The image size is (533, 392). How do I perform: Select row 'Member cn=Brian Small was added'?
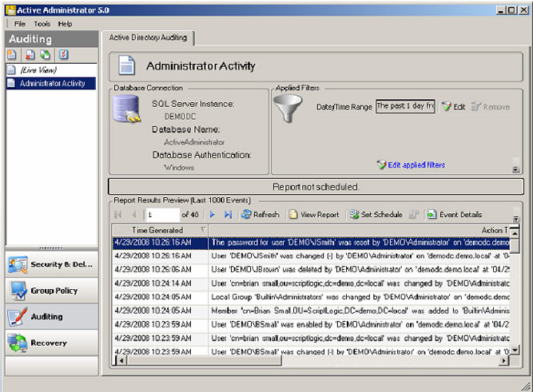click(x=311, y=311)
